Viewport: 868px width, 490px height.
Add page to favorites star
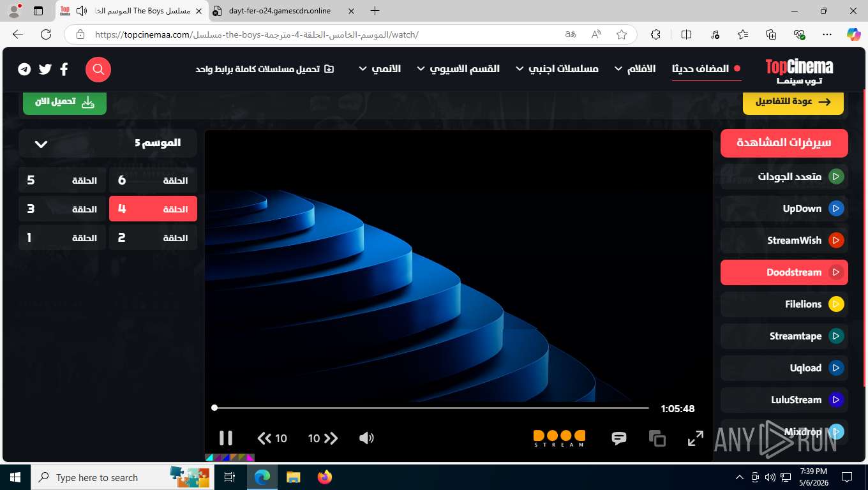pyautogui.click(x=621, y=34)
